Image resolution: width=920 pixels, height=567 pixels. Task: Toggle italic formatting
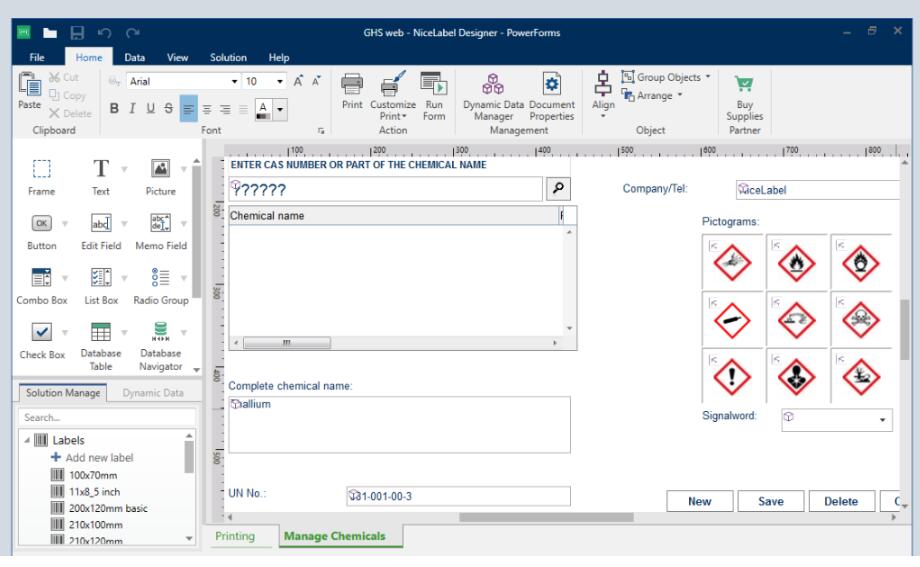(x=133, y=109)
